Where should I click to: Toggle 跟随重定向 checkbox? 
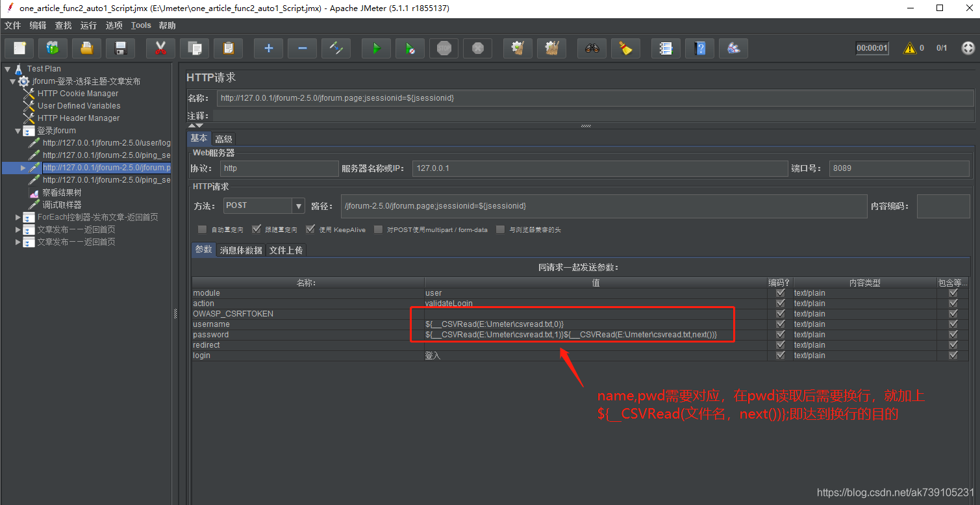pyautogui.click(x=256, y=229)
